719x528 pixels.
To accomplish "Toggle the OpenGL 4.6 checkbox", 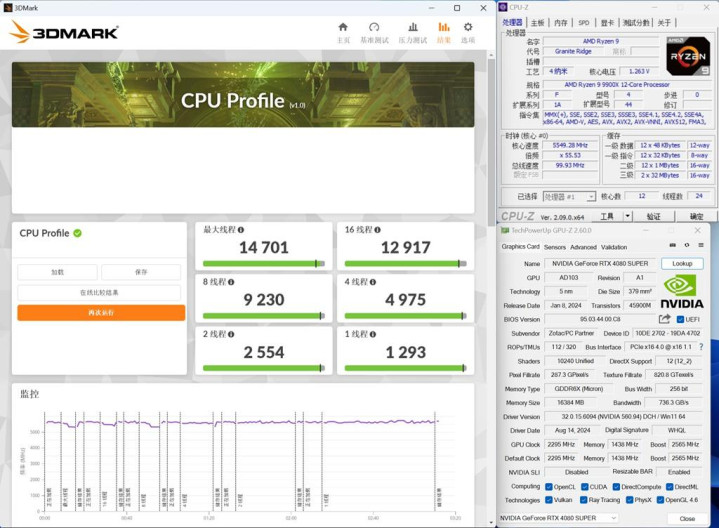I will [x=660, y=500].
